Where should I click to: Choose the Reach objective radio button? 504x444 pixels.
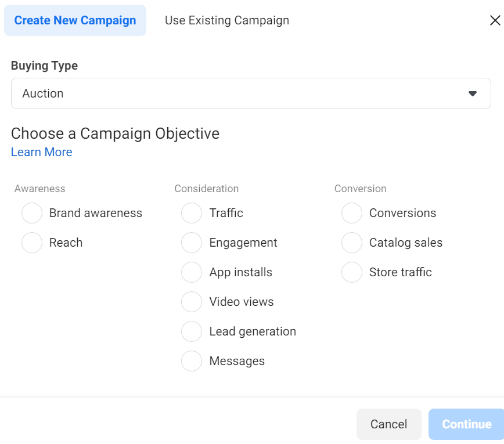[32, 243]
